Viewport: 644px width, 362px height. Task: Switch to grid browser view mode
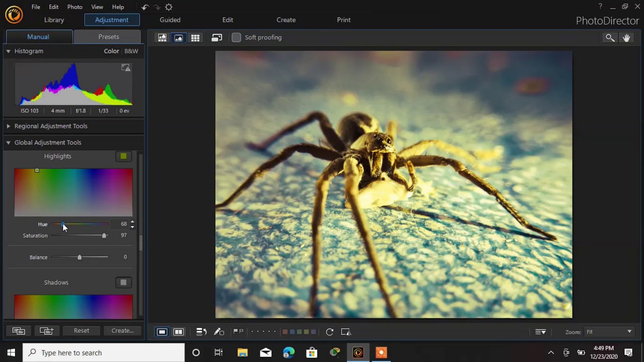point(195,38)
